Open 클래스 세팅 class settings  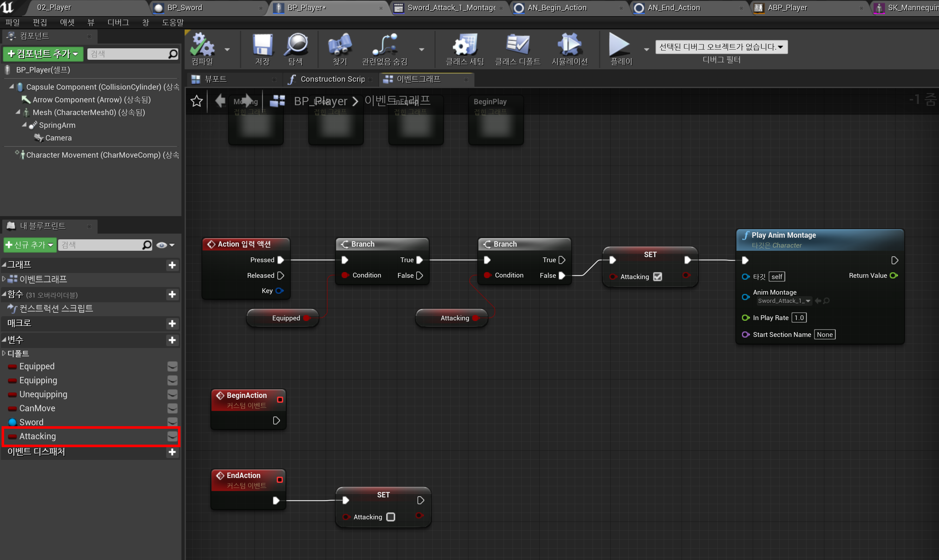465,48
